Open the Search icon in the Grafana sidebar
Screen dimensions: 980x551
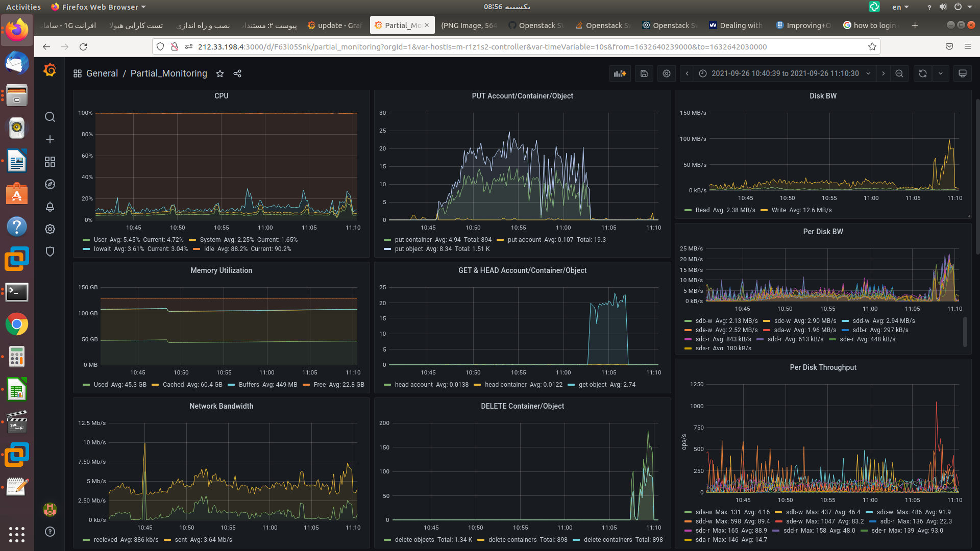50,117
